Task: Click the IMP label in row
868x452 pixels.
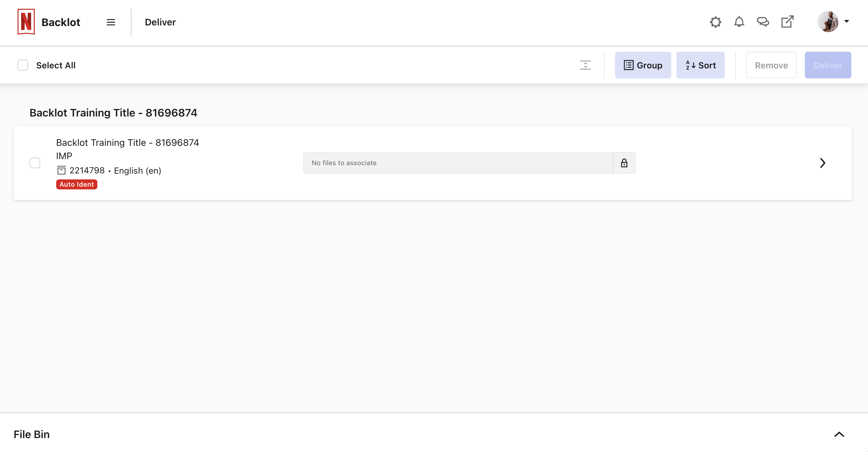Action: (64, 156)
